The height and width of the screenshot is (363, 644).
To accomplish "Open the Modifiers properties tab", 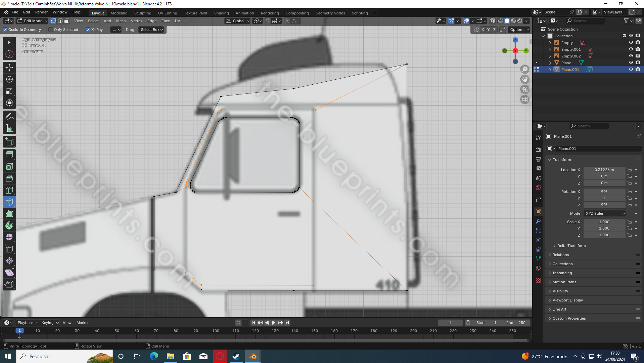I will tap(538, 221).
